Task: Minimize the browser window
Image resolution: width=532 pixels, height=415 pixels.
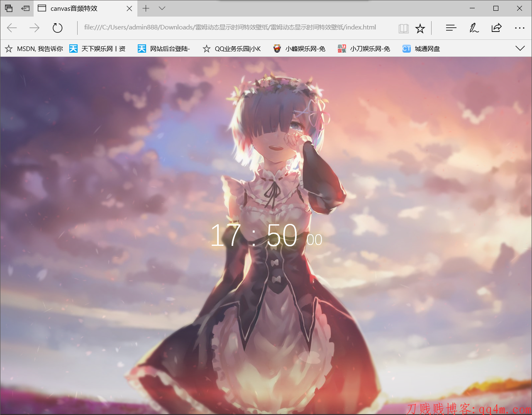Action: 472,8
